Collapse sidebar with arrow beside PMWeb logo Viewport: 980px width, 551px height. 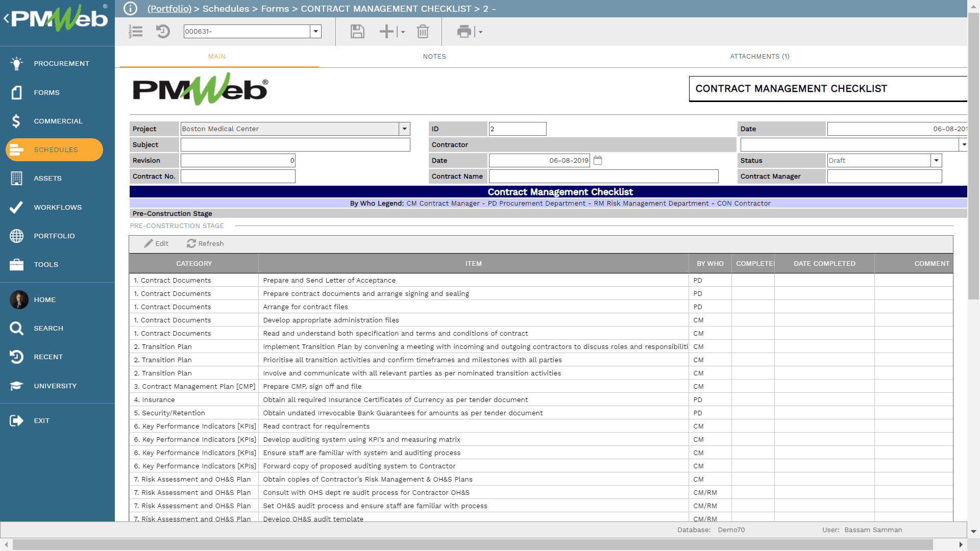point(6,19)
